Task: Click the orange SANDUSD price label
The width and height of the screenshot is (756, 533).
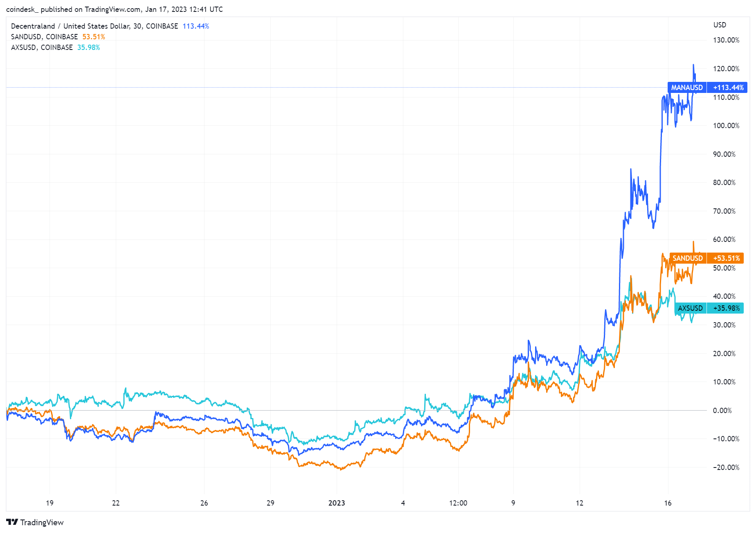Action: pos(688,258)
